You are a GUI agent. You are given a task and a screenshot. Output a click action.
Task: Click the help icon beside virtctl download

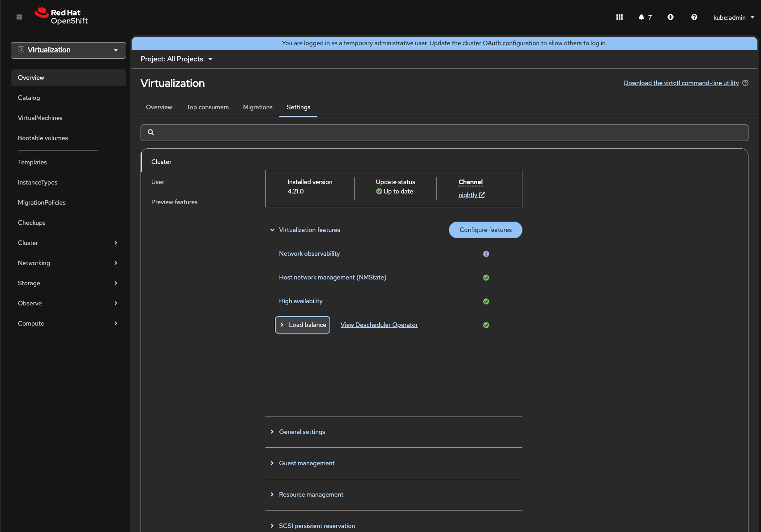(745, 83)
